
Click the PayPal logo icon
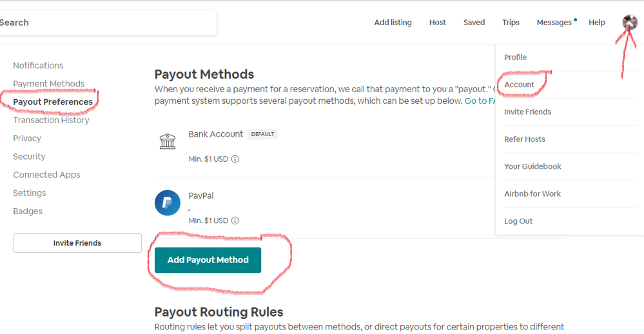coord(168,202)
